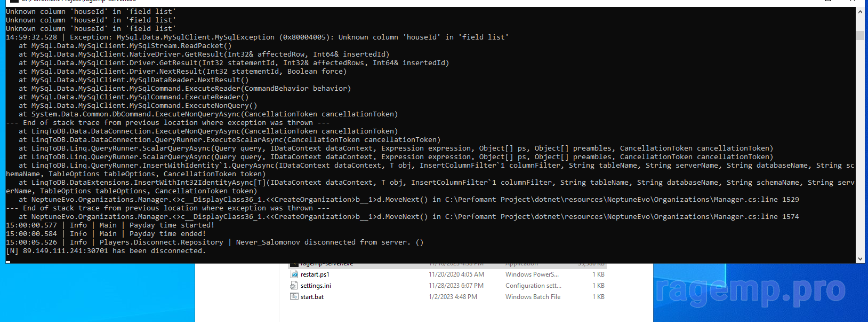Click the restart.ps1 file name
This screenshot has height=322, width=868.
(315, 274)
